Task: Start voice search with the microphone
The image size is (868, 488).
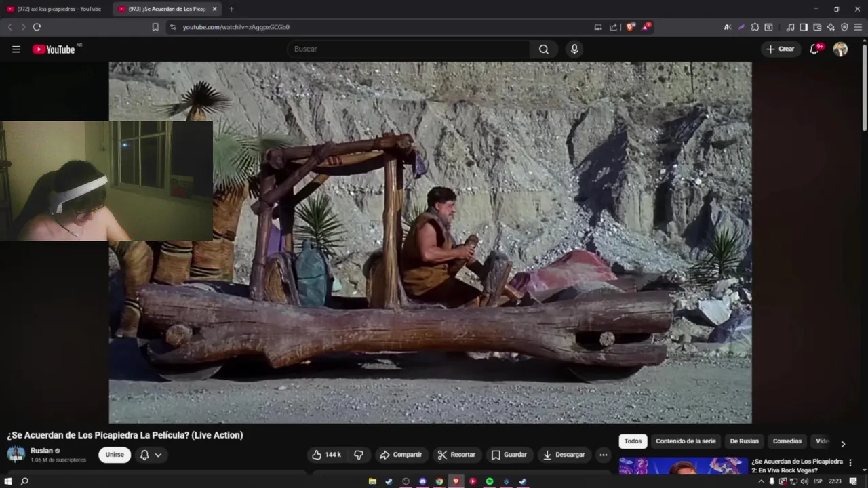Action: (574, 49)
